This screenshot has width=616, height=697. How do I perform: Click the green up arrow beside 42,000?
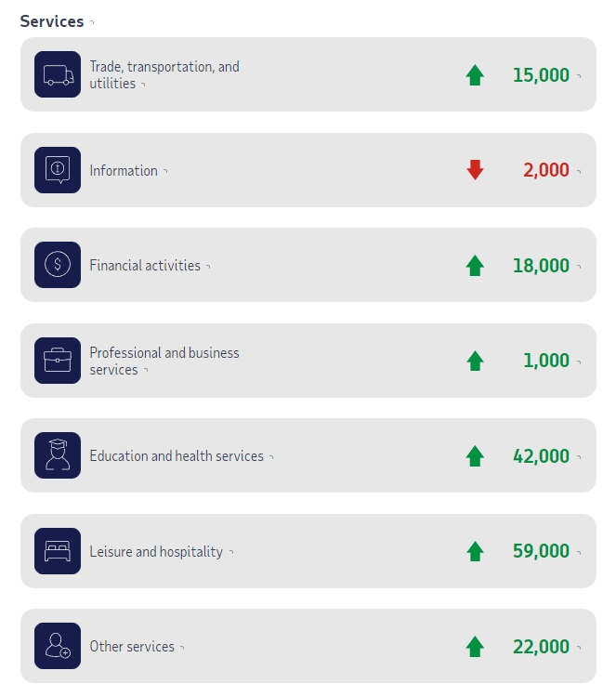[x=475, y=456]
